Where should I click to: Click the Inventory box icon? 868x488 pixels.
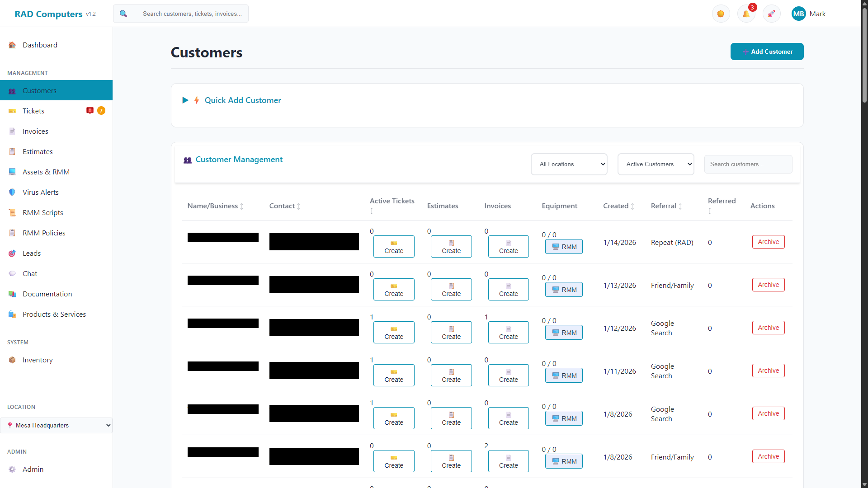pos(12,360)
